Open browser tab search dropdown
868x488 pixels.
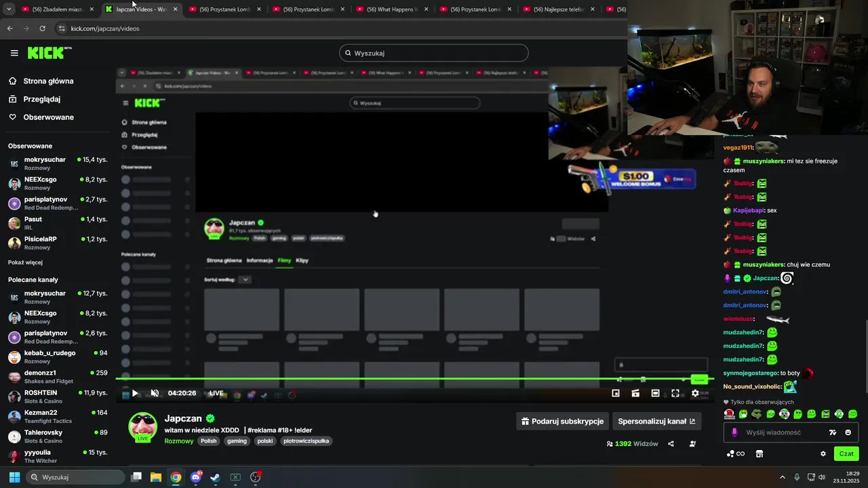[x=8, y=9]
